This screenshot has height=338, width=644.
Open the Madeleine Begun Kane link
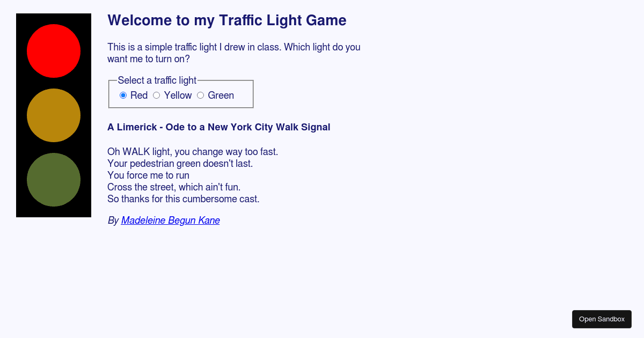[170, 220]
